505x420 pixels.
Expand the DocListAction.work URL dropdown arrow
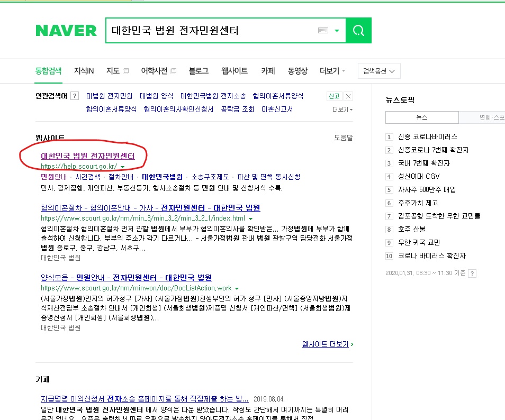tap(237, 288)
